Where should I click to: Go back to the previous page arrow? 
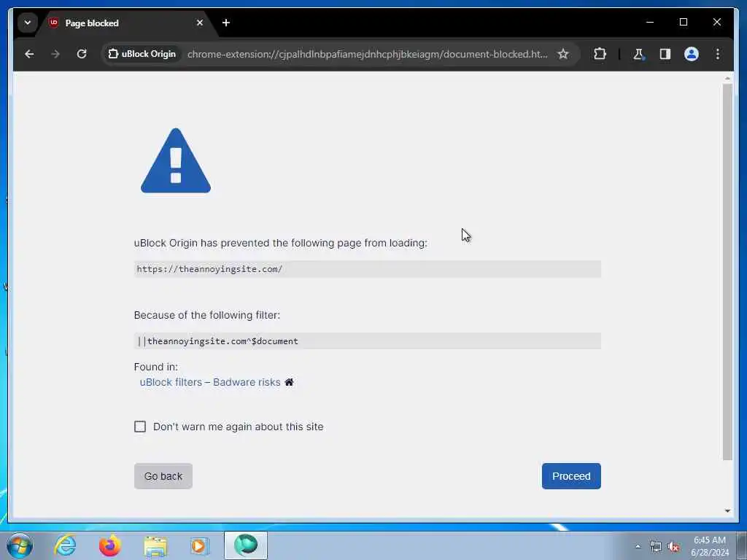click(29, 54)
